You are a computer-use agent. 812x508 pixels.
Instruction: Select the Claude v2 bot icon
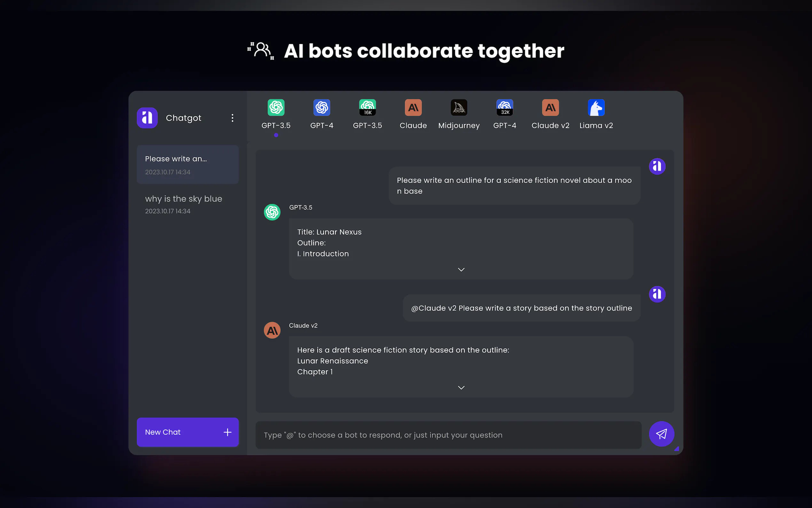pyautogui.click(x=550, y=107)
